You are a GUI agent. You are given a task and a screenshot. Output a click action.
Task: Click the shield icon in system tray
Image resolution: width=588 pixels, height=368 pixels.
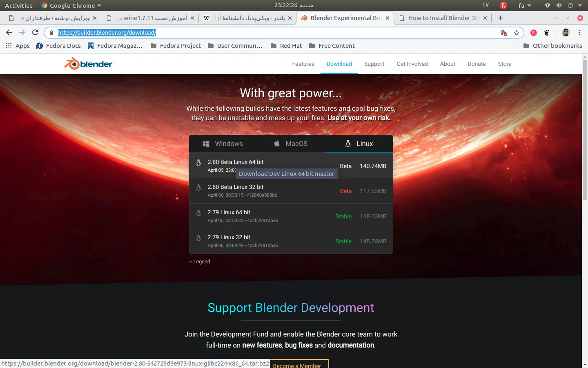(x=548, y=5)
